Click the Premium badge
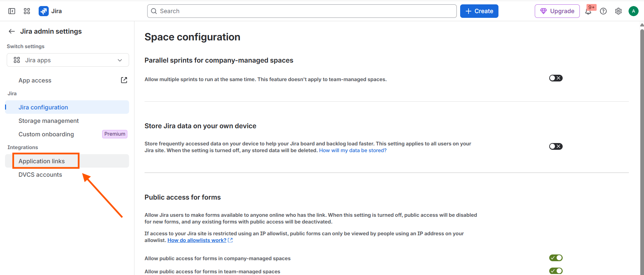The image size is (644, 275). [x=115, y=134]
